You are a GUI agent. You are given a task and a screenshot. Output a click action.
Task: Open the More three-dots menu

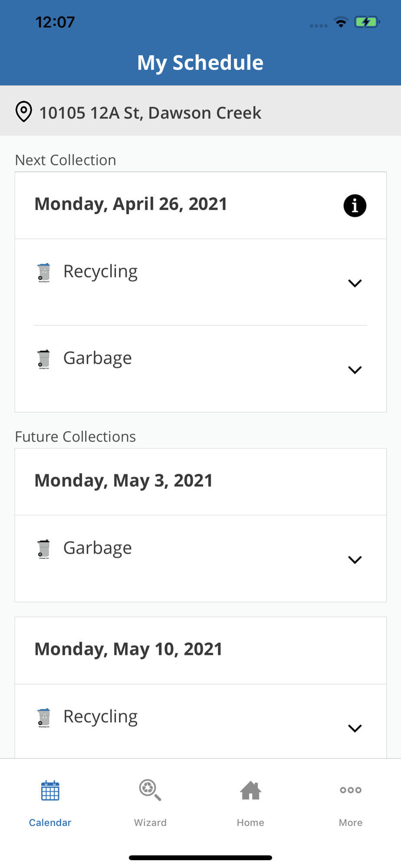351,790
